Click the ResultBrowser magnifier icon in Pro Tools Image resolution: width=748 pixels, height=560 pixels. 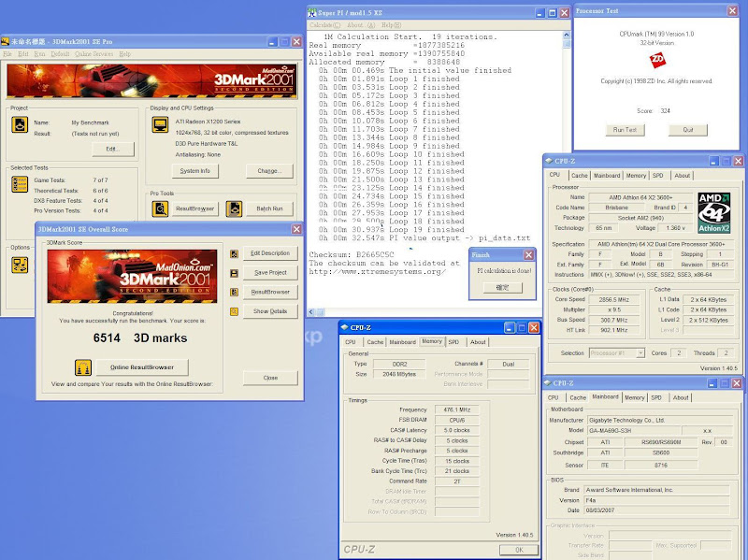point(160,208)
